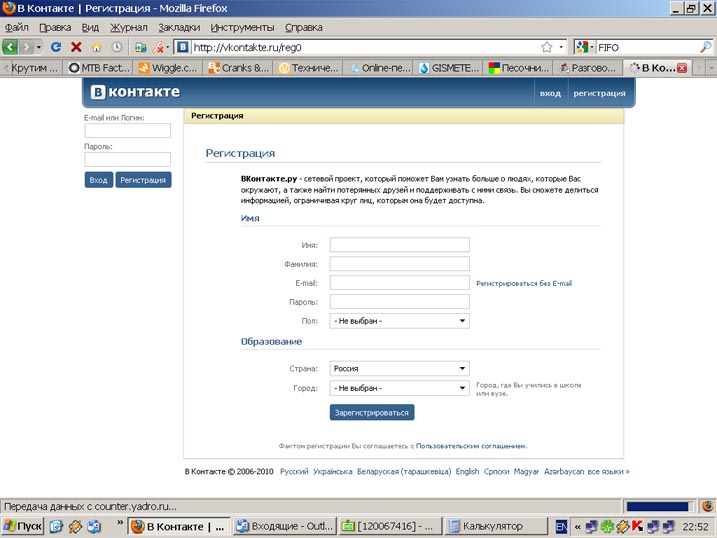717x538 pixels.
Task: Open the history clock icon in toolbar
Action: pyautogui.click(x=117, y=47)
